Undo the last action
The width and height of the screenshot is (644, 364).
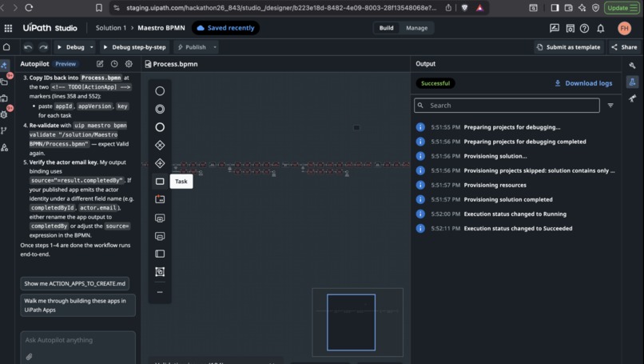pos(28,47)
